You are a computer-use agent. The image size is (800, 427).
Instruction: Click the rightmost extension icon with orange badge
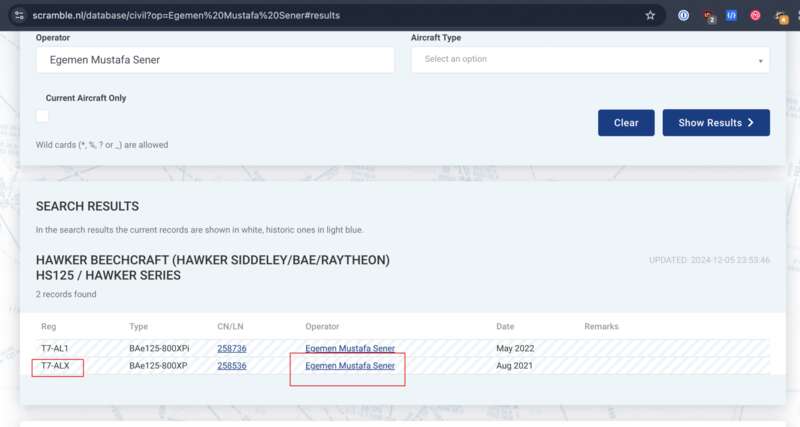[780, 15]
